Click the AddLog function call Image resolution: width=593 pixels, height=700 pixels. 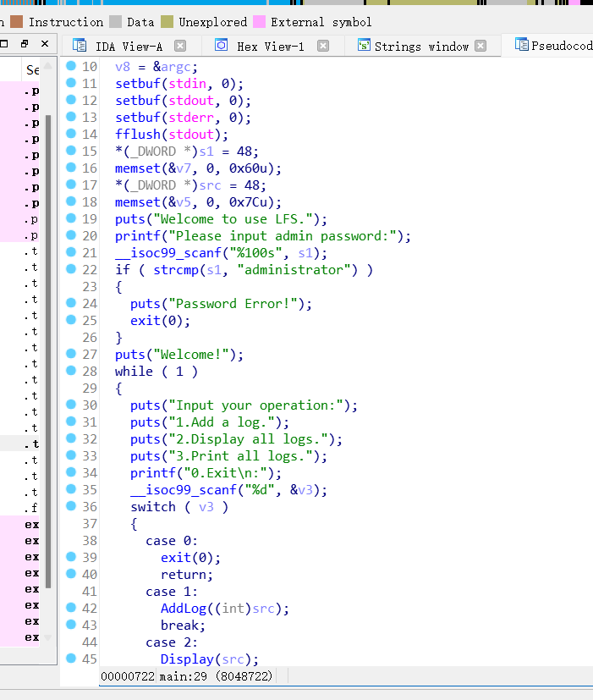coord(184,609)
